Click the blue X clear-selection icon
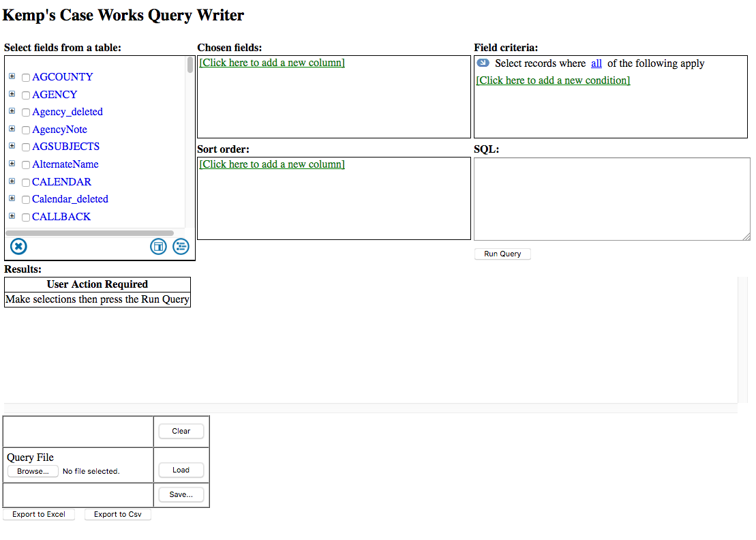756x540 pixels. pos(18,246)
